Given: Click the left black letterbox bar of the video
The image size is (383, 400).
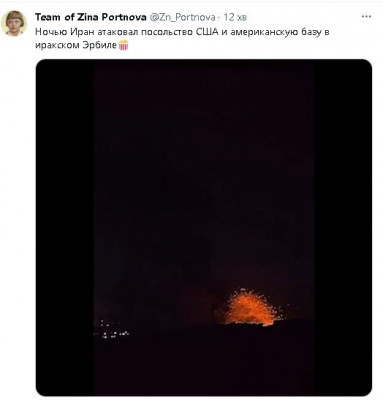Looking at the screenshot, I should [x=65, y=228].
